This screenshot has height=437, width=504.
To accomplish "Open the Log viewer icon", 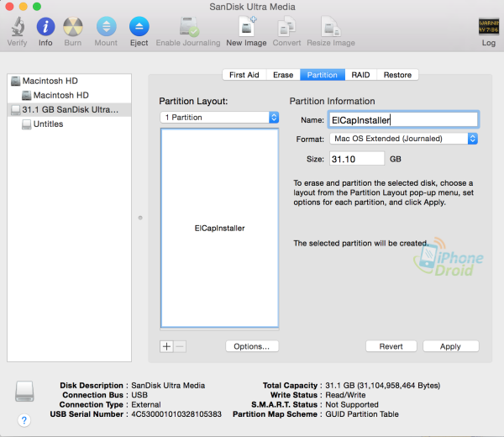I will click(488, 28).
